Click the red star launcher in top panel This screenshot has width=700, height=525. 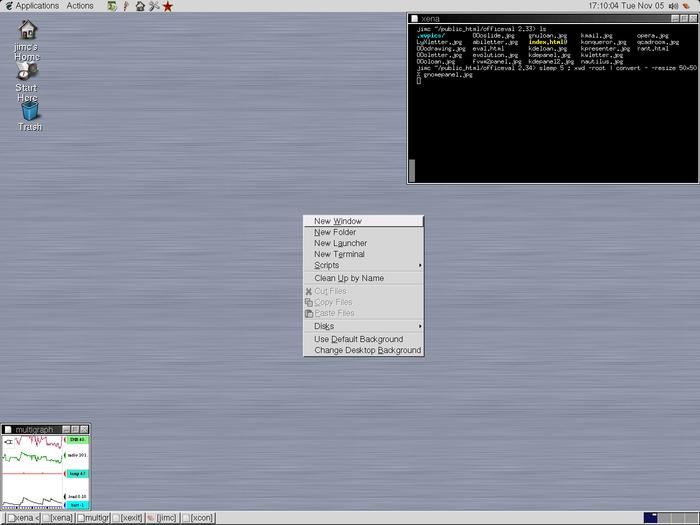[x=168, y=6]
